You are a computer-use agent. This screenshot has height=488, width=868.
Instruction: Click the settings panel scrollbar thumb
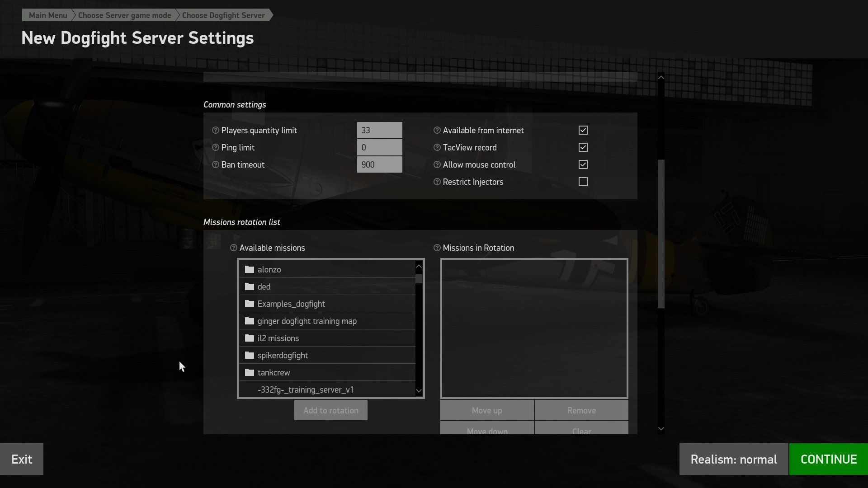[x=661, y=234]
